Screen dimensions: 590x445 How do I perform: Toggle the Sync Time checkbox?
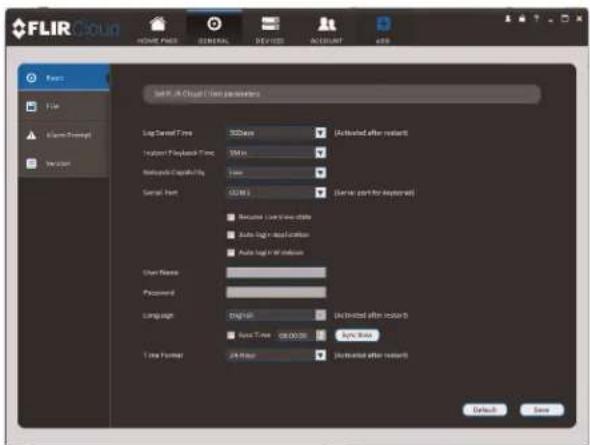coord(231,335)
